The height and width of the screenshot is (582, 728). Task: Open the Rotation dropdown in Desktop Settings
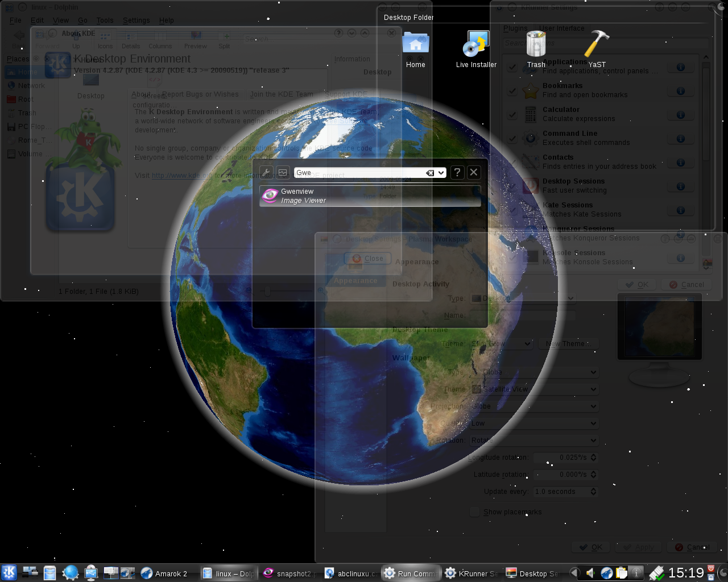pyautogui.click(x=534, y=440)
